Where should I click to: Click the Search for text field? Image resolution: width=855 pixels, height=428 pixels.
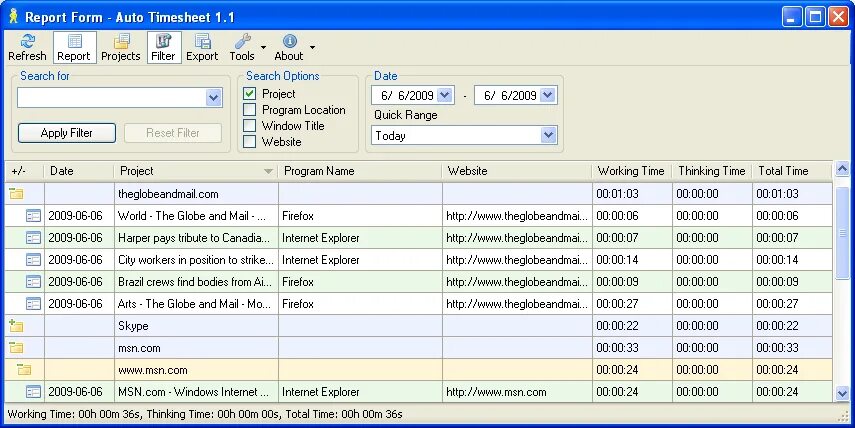coord(112,98)
